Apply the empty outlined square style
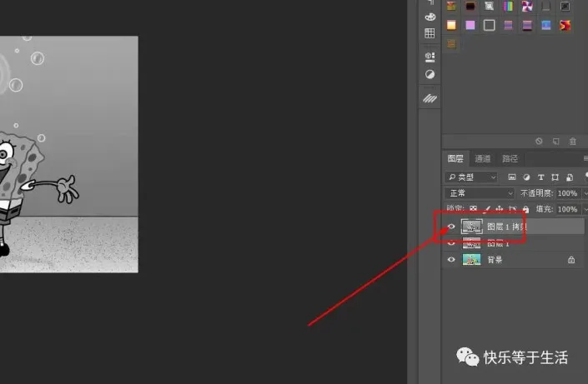The image size is (588, 384). [x=489, y=25]
